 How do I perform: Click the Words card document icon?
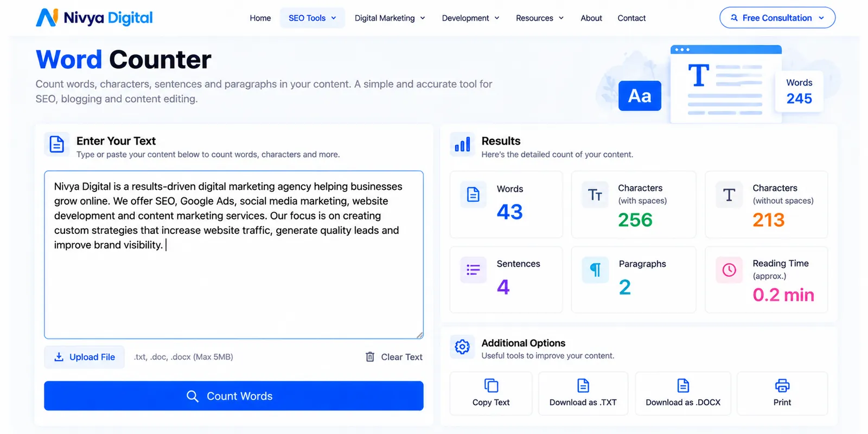point(473,194)
